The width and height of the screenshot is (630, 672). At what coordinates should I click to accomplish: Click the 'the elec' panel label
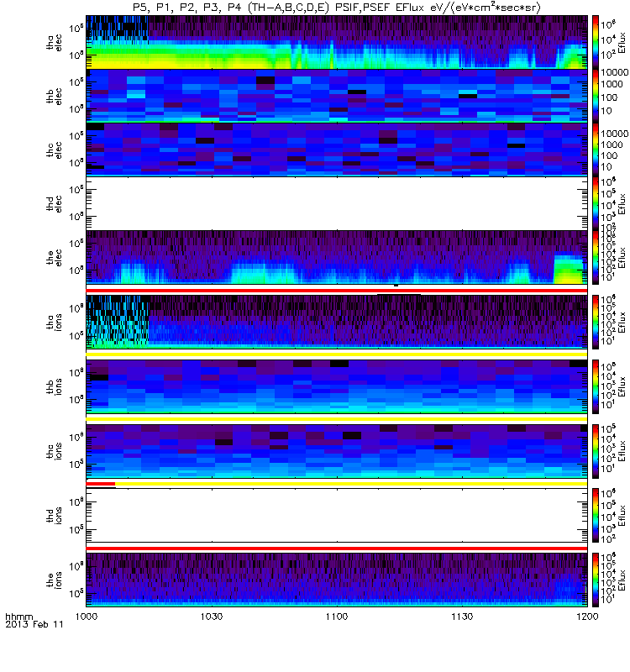click(54, 258)
